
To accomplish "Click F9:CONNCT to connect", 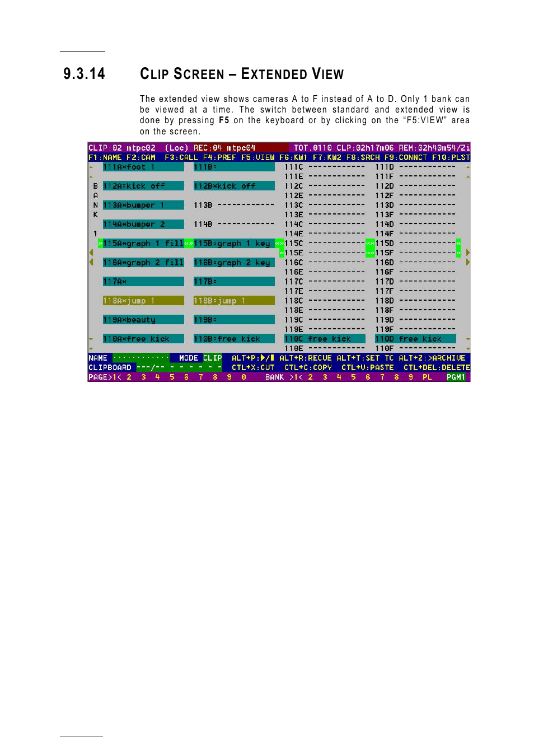I will (406, 158).
